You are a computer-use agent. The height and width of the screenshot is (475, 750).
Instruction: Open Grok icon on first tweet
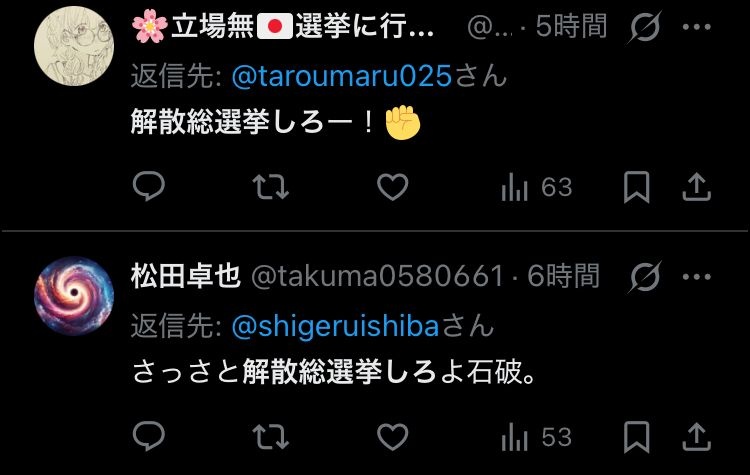pos(644,27)
